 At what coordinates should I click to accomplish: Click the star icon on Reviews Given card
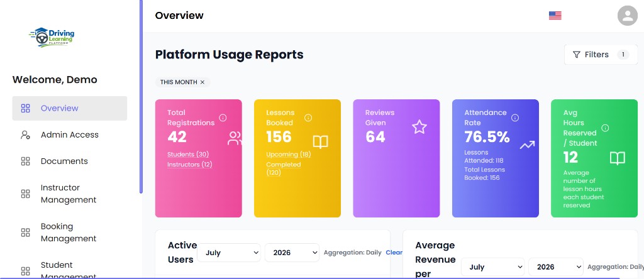(x=419, y=127)
